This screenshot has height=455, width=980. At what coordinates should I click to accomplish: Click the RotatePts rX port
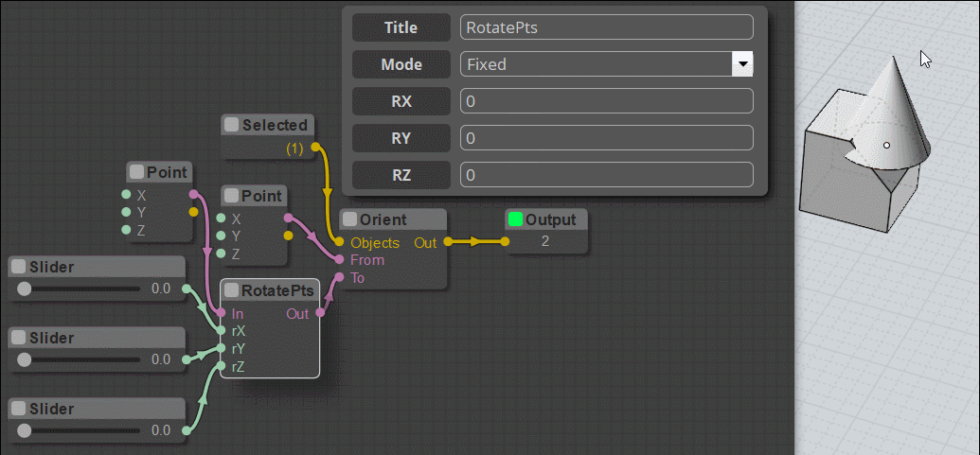[221, 330]
